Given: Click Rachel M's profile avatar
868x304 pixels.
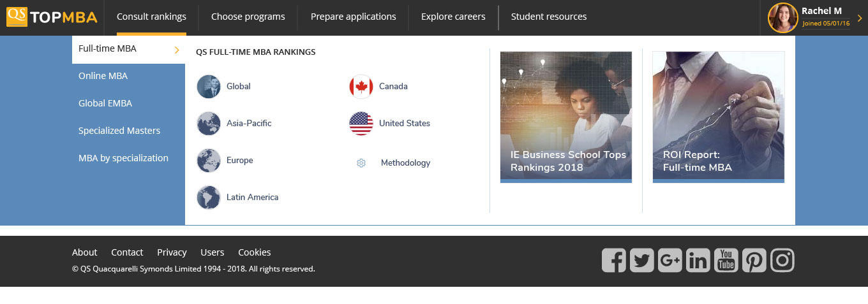Looking at the screenshot, I should (783, 18).
